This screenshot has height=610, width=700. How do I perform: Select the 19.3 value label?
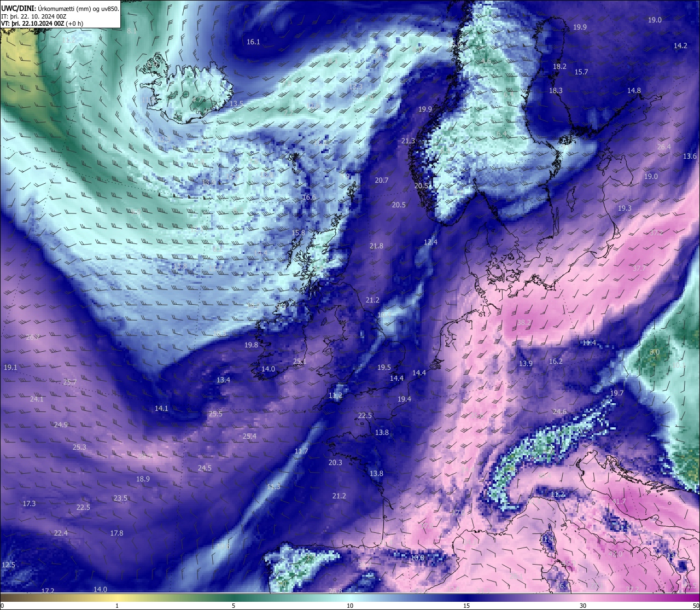[x=625, y=208]
